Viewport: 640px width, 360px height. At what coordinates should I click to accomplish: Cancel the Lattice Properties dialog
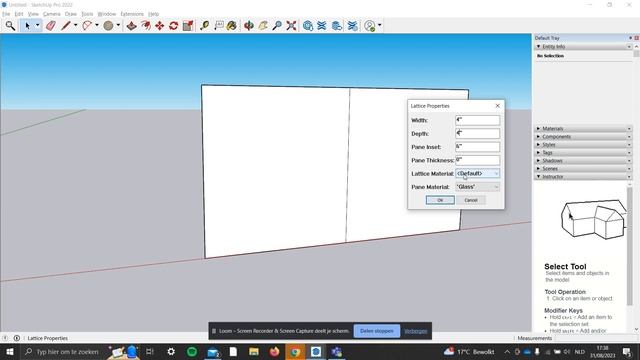(x=471, y=200)
